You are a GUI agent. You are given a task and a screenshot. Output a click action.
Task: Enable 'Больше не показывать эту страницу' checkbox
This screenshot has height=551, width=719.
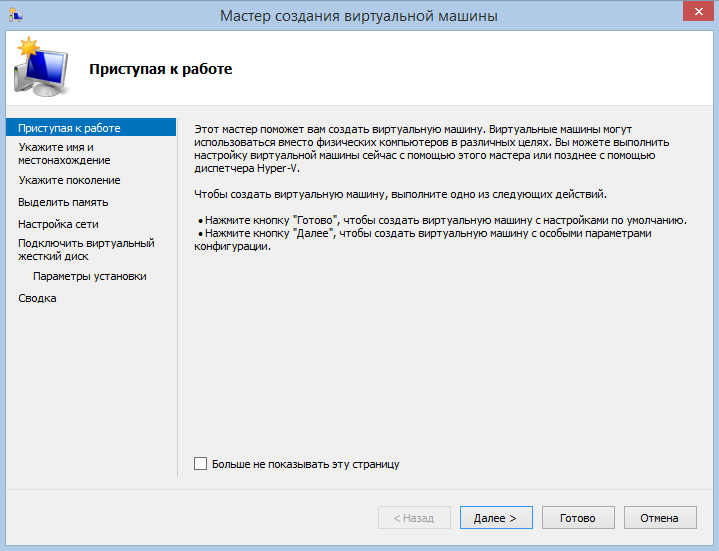(201, 464)
